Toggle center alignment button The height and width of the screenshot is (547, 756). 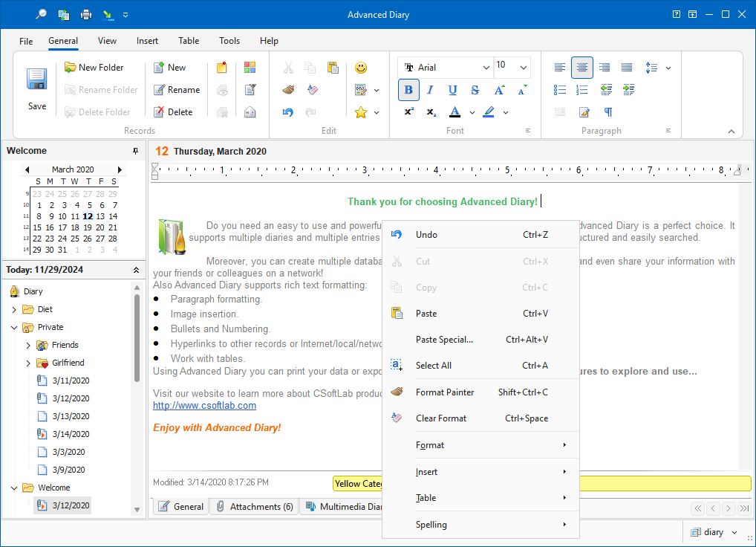582,68
